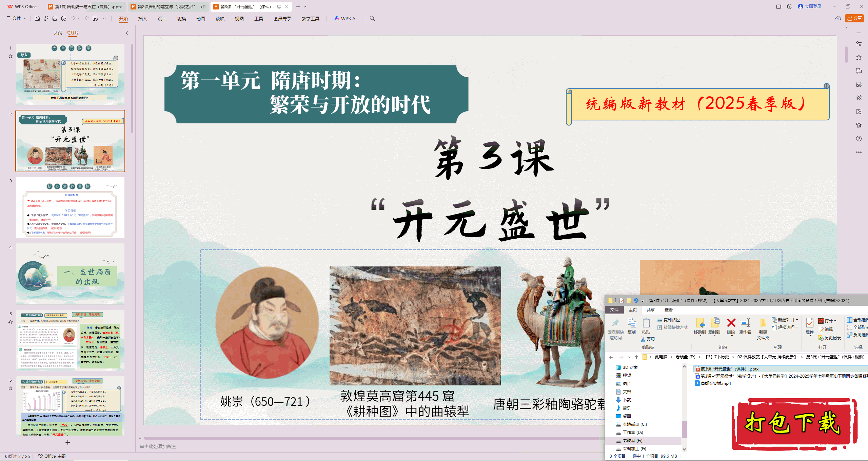Screen dimensions: 868x461
Task: Click the Redo arrow icon
Action: point(87,18)
